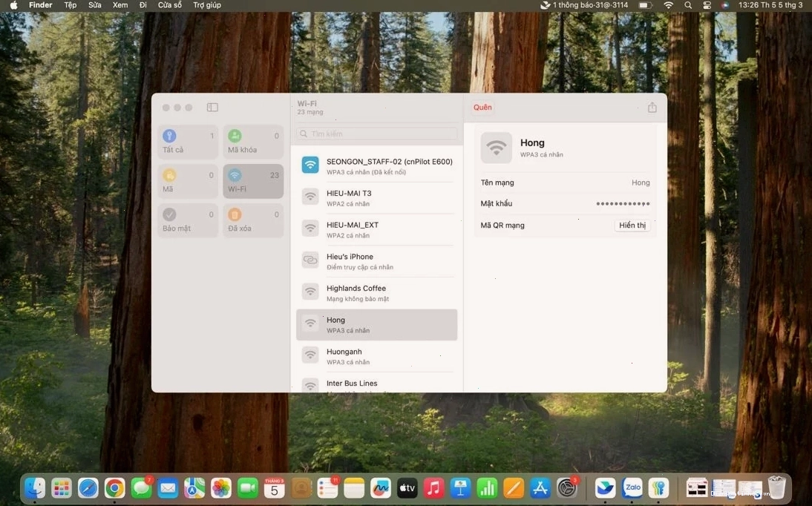The image size is (812, 506).
Task: Open Control Center in menu bar
Action: point(707,5)
